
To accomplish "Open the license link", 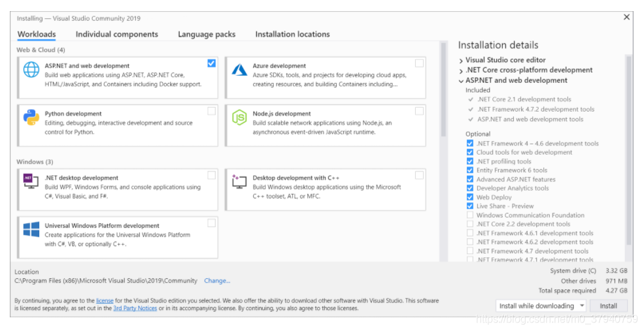I will tap(105, 301).
